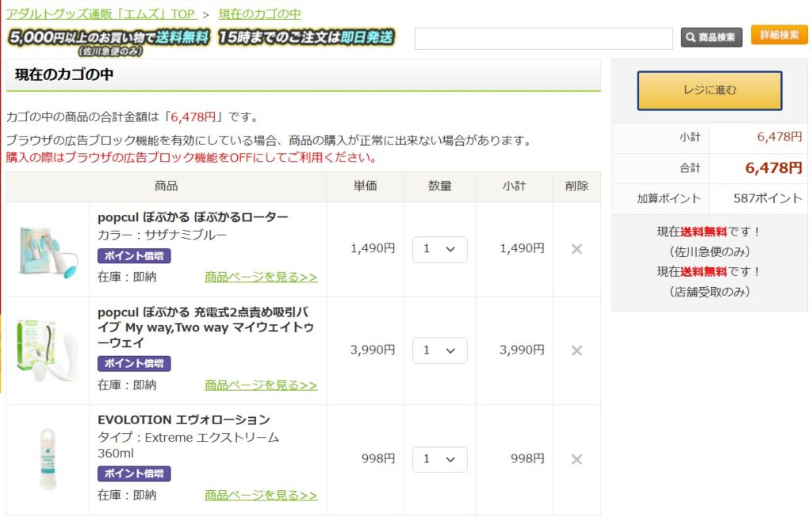Remove the EVOLOTION item from cart
The image size is (812, 521).
pos(576,459)
